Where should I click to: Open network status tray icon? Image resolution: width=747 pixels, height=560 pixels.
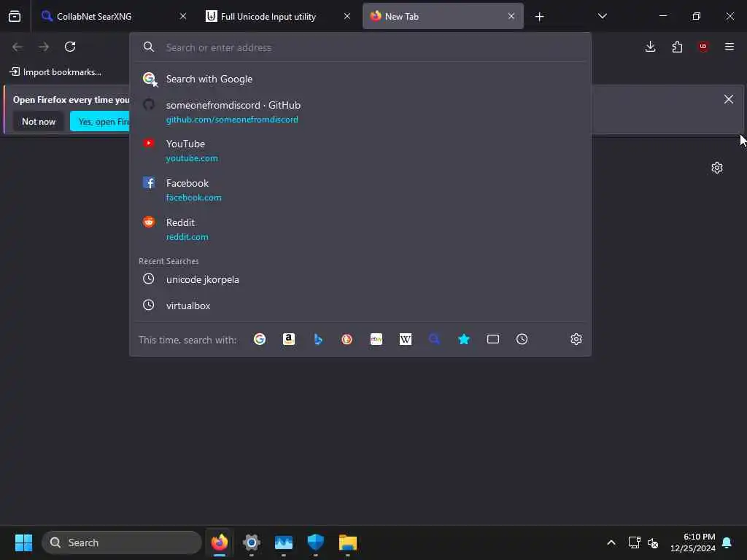[x=634, y=542]
